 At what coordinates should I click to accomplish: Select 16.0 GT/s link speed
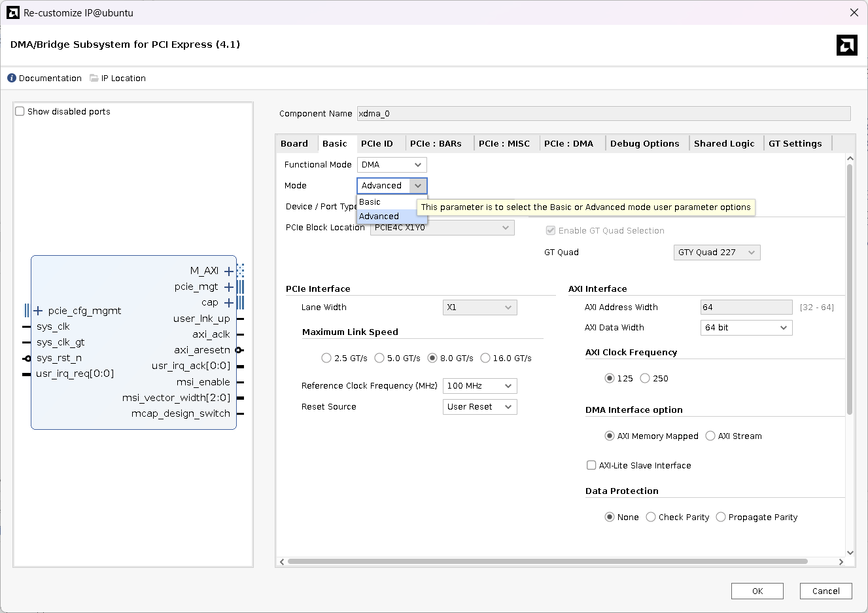coord(485,358)
